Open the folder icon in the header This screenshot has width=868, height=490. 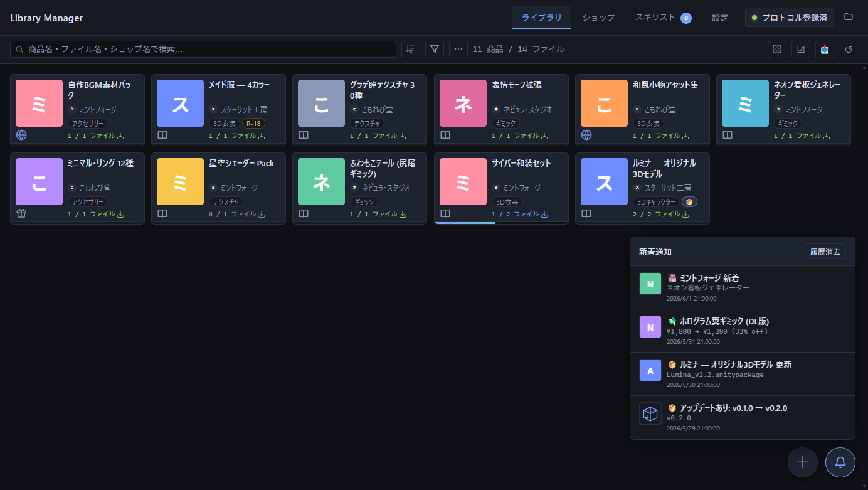(x=849, y=17)
